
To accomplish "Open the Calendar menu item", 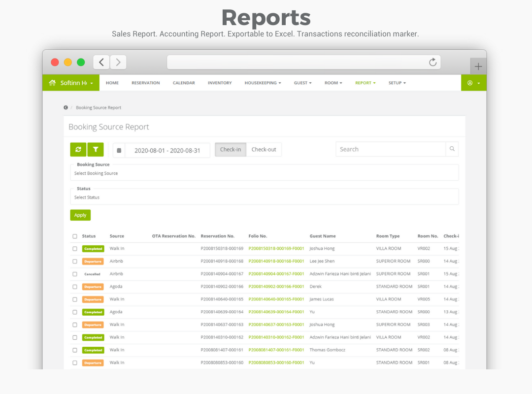I will click(184, 83).
